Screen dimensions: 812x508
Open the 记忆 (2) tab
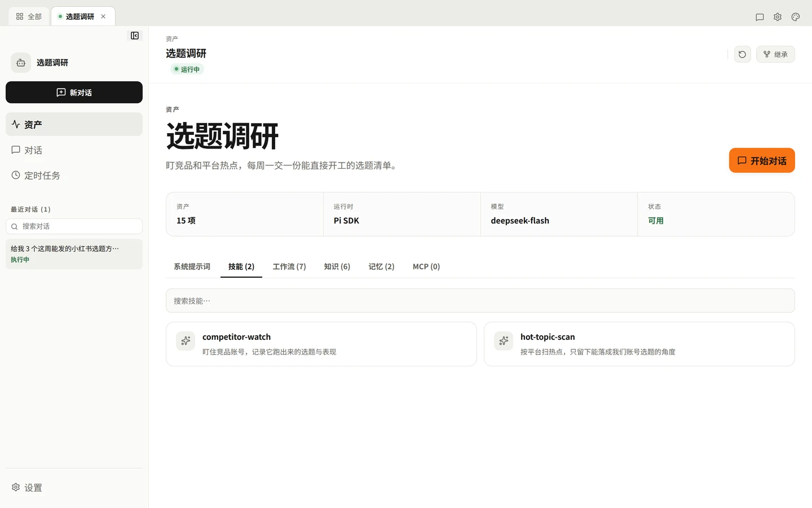pos(382,266)
